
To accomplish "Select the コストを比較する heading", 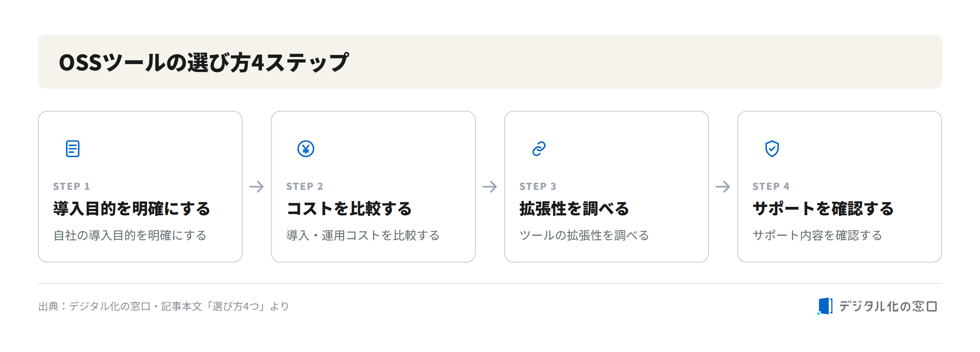I will pyautogui.click(x=349, y=208).
